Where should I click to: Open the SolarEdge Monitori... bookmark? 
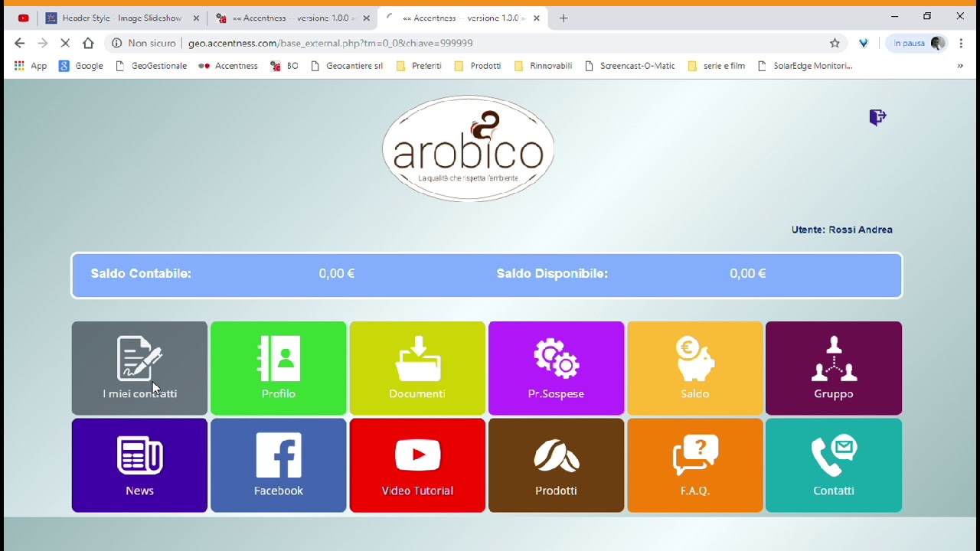tap(805, 66)
